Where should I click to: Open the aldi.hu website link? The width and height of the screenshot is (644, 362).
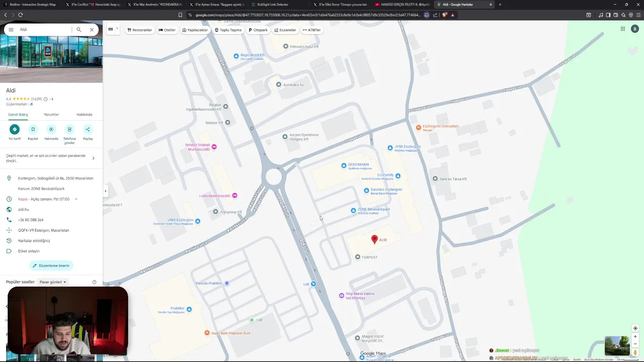tap(23, 209)
